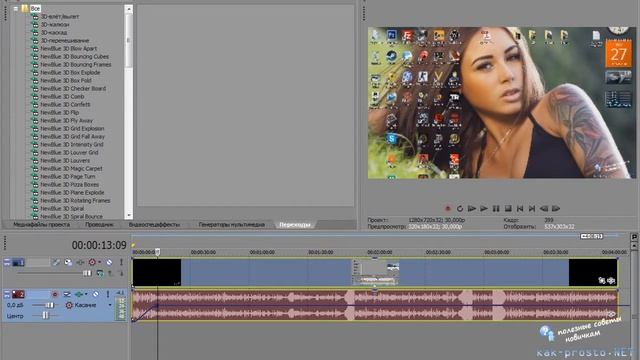This screenshot has height=360, width=640.
Task: Click ruler mark 00:00:30:00
Action: coord(203,252)
